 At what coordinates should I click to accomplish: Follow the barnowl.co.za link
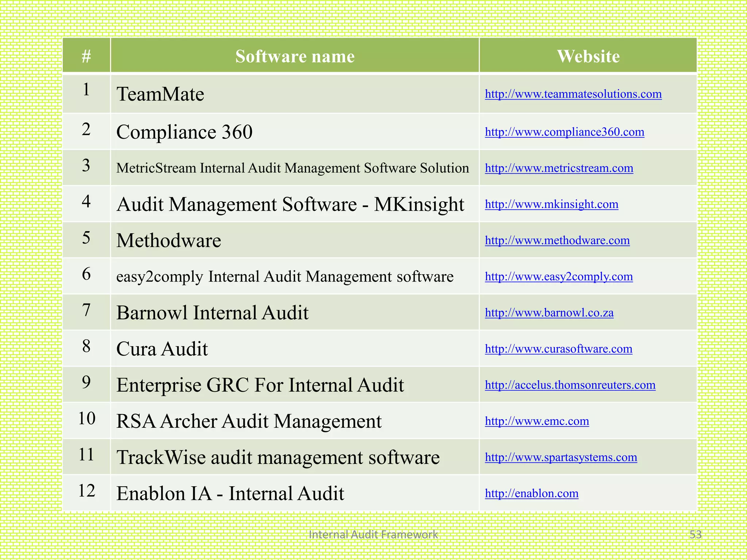(x=549, y=312)
